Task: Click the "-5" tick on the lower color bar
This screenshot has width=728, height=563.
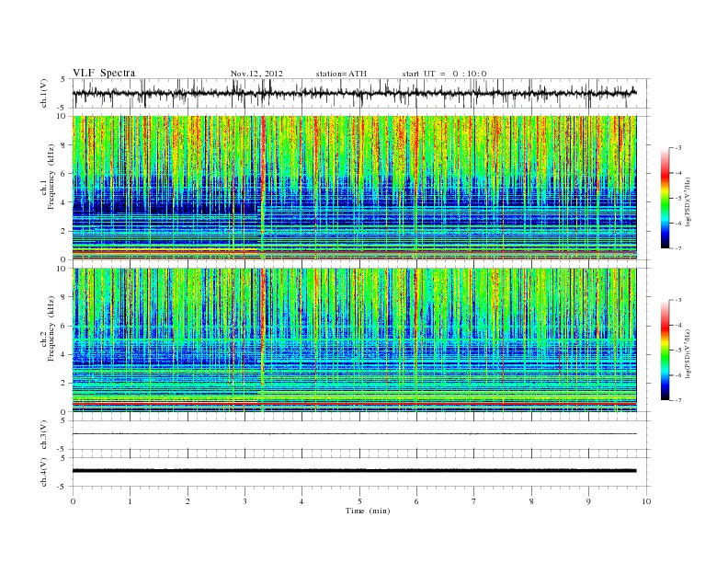Action: (677, 350)
